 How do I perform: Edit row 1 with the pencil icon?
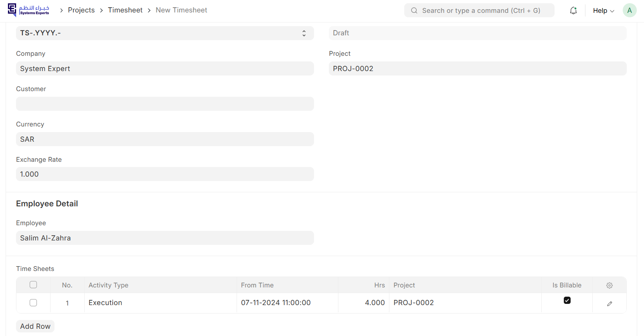(x=609, y=303)
